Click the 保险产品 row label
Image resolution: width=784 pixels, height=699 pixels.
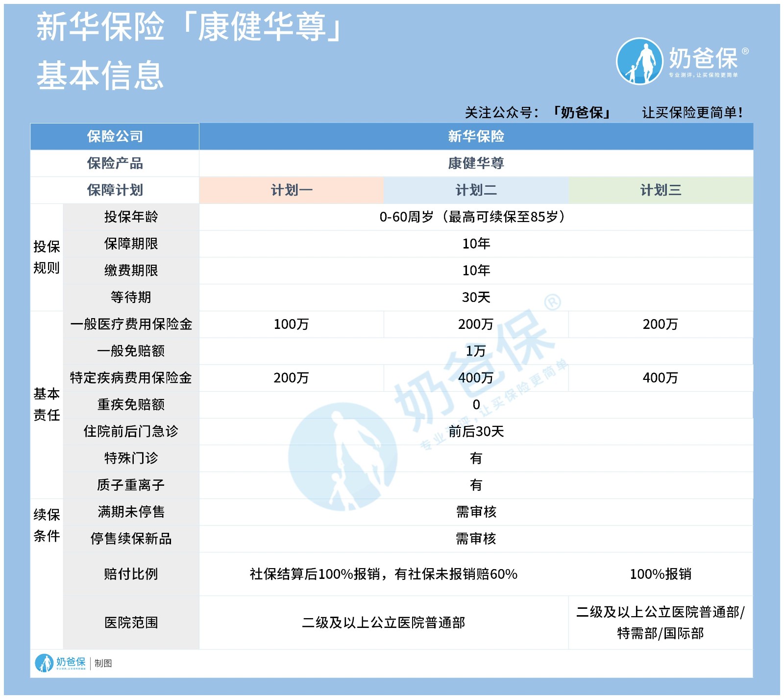115,163
